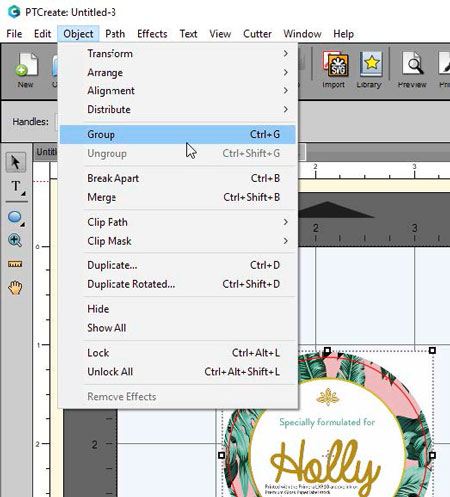Open the Text menu
450x497 pixels.
[x=188, y=34]
